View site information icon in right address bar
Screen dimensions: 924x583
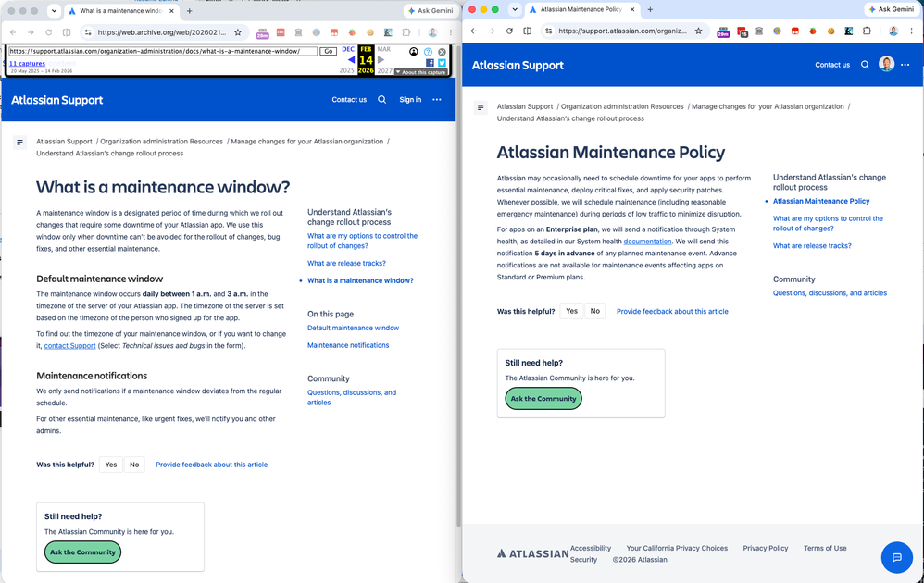[549, 31]
